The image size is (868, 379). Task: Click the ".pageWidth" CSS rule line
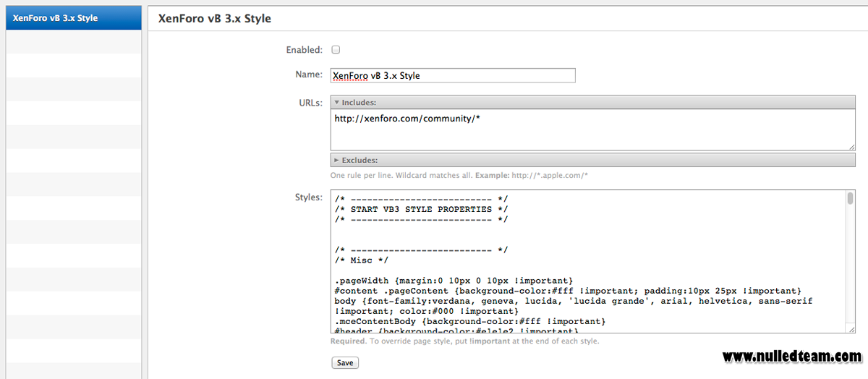[454, 280]
